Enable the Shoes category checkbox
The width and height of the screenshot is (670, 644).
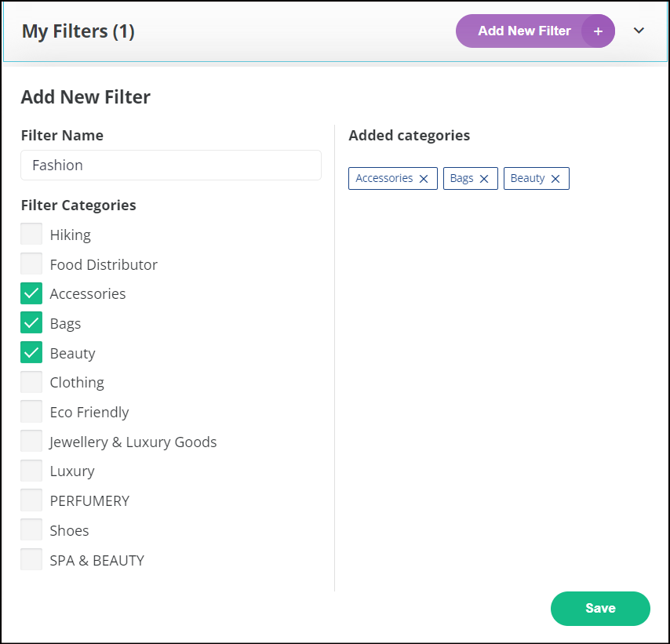31,529
